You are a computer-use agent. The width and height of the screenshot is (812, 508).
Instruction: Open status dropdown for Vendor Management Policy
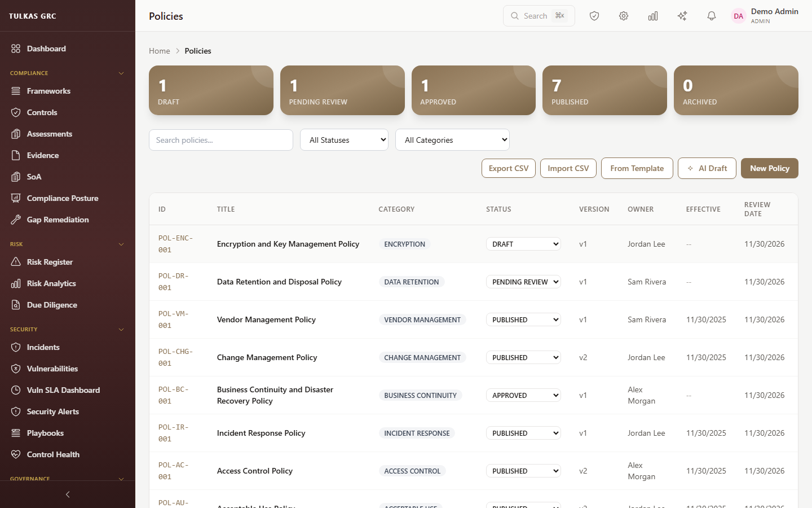[x=523, y=319]
